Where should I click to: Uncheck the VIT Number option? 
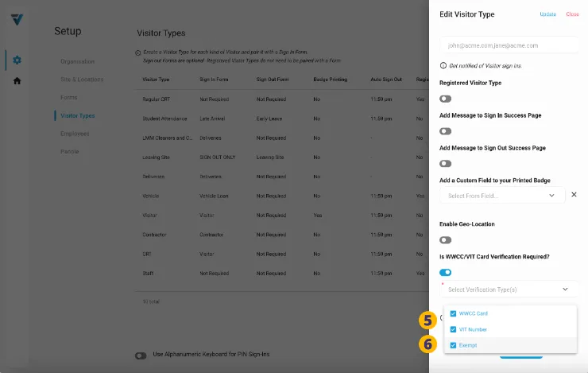point(454,329)
